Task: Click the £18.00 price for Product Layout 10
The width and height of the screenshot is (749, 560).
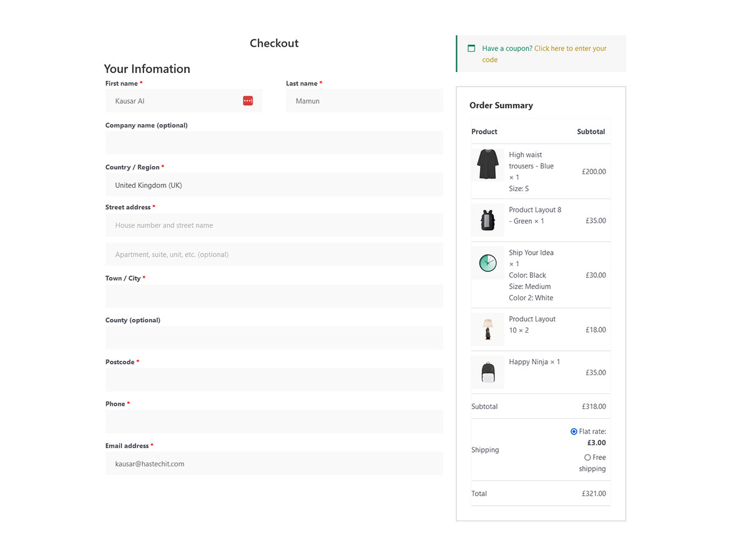Action: pyautogui.click(x=595, y=330)
